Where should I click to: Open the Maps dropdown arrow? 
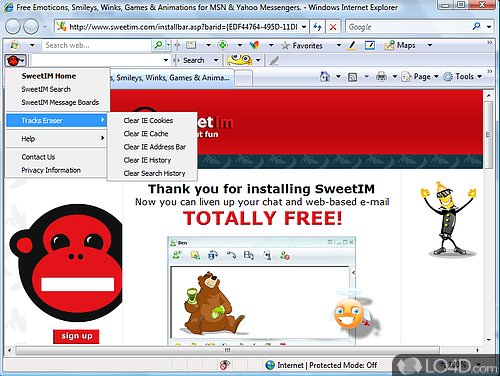pyautogui.click(x=430, y=45)
